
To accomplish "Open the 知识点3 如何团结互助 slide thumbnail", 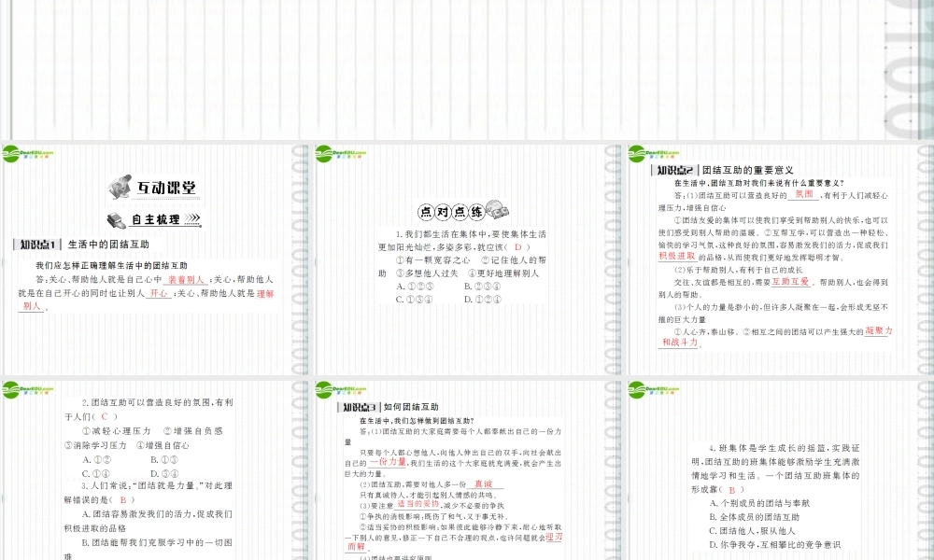I will click(x=468, y=470).
